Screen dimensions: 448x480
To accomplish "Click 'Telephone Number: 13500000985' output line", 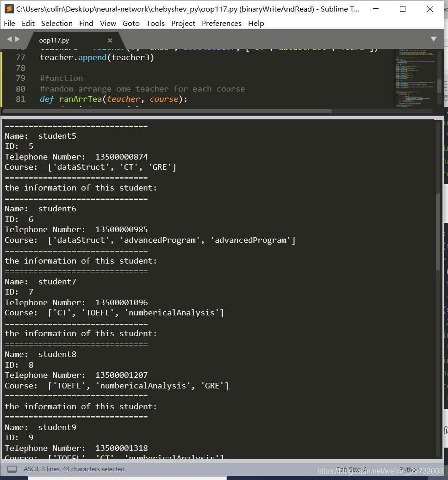I will click(76, 229).
